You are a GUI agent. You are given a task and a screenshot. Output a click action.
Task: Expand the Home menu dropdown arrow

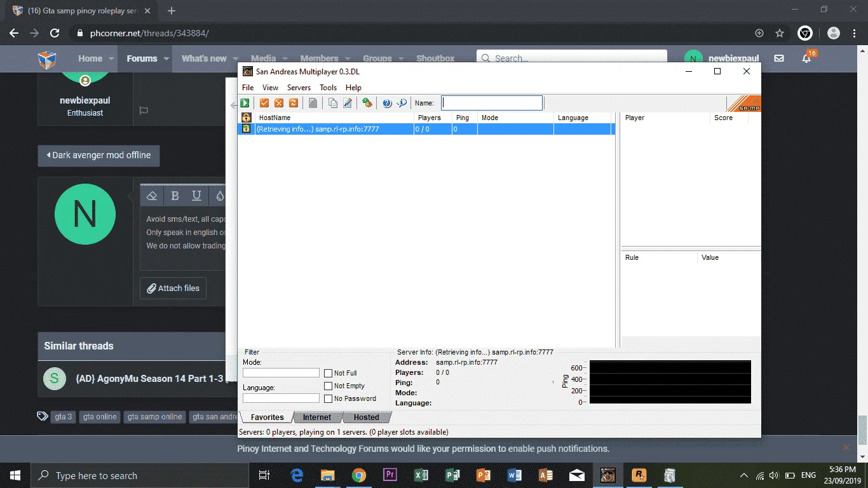[111, 58]
